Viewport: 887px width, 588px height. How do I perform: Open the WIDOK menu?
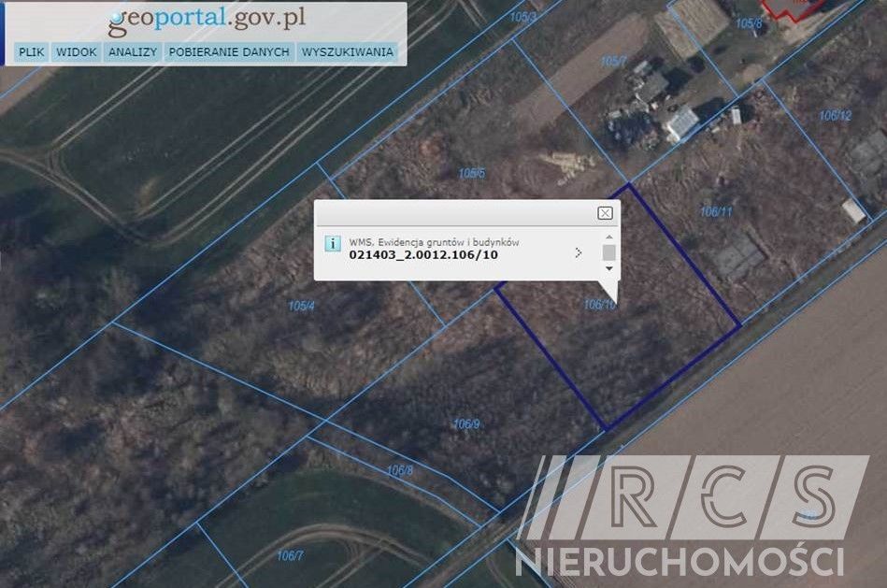coord(76,52)
